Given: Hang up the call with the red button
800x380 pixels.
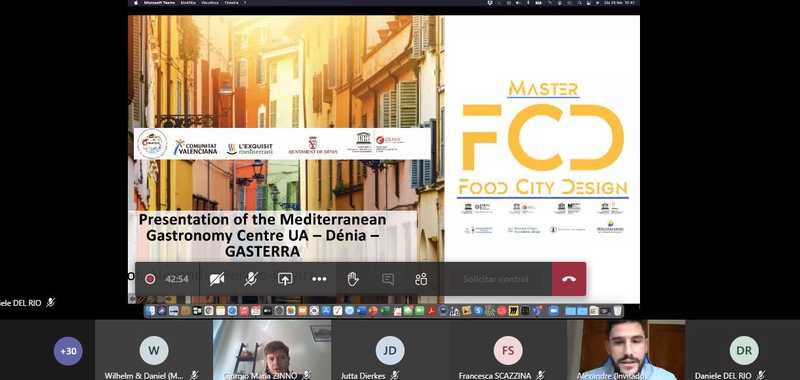Looking at the screenshot, I should click(x=569, y=279).
